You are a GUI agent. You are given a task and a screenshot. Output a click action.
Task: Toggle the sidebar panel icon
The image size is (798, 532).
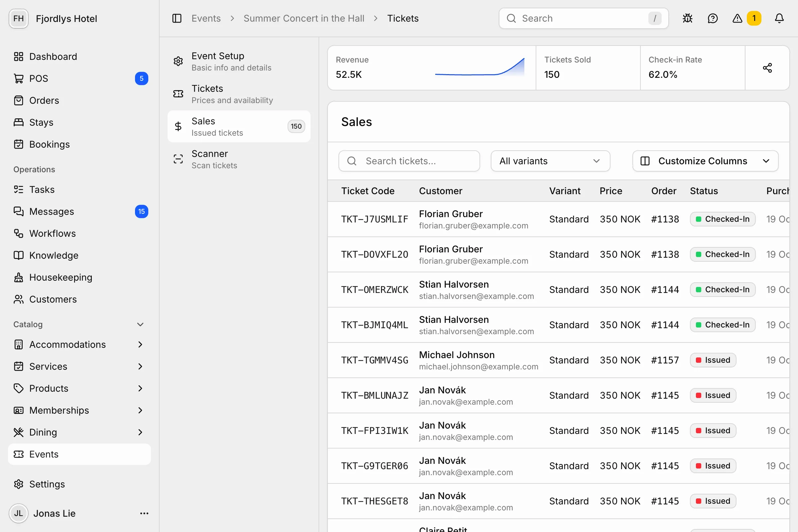coord(177,18)
